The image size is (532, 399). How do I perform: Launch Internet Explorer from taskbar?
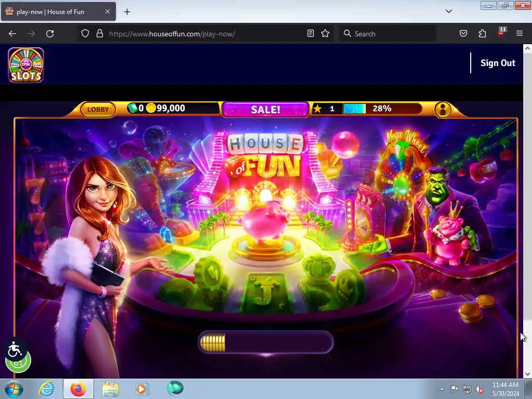click(46, 389)
